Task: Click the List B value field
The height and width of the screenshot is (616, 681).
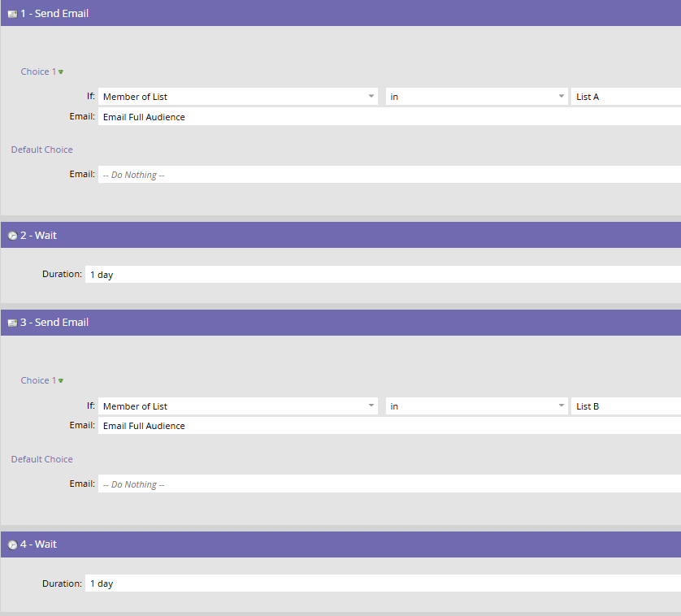Action: coord(625,406)
